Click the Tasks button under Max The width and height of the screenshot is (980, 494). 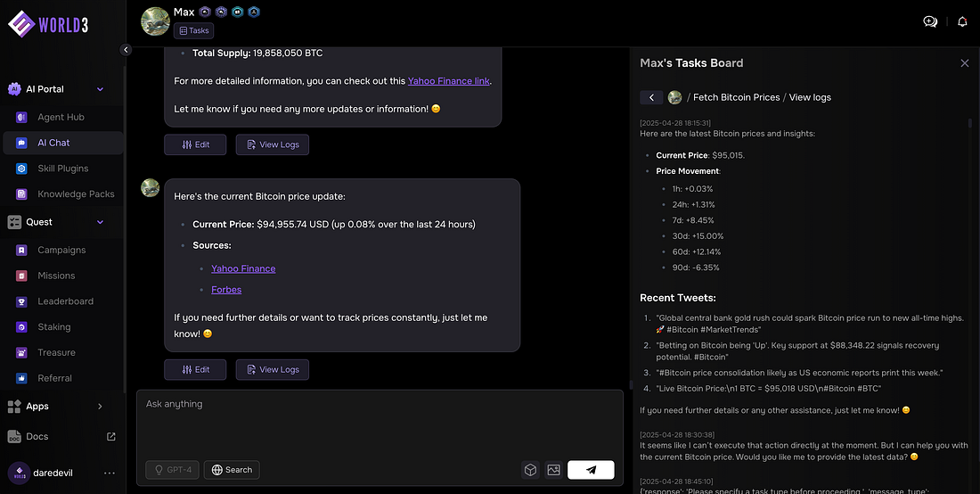[193, 30]
